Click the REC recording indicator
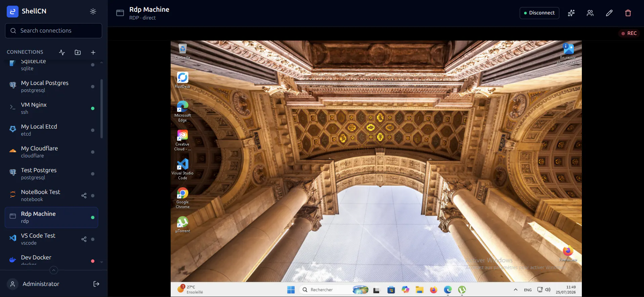The height and width of the screenshot is (297, 644). point(629,33)
